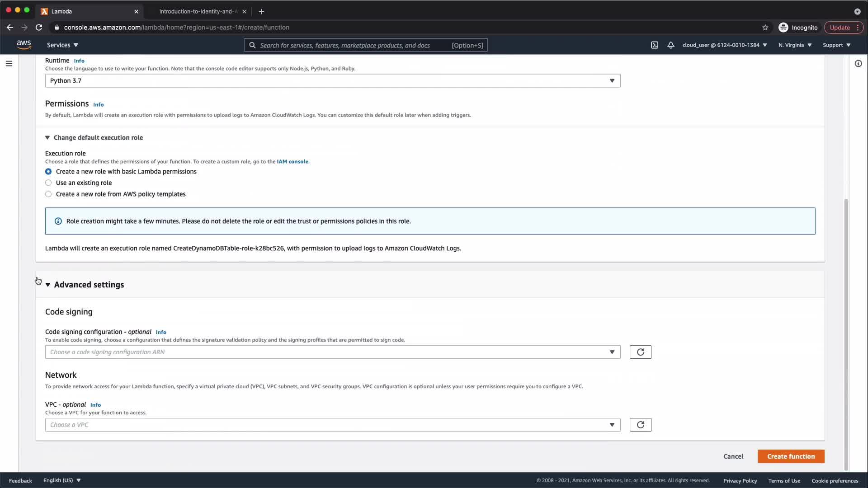Open the IAM console link
The height and width of the screenshot is (488, 868).
292,162
